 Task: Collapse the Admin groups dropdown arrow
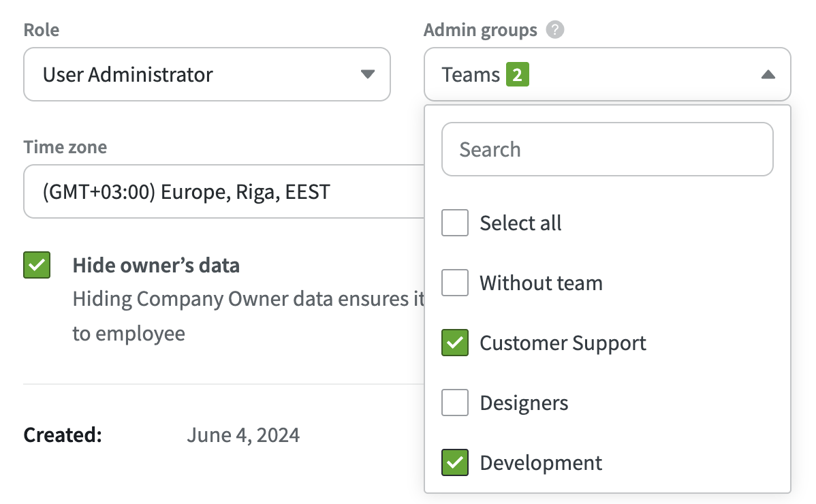click(768, 74)
